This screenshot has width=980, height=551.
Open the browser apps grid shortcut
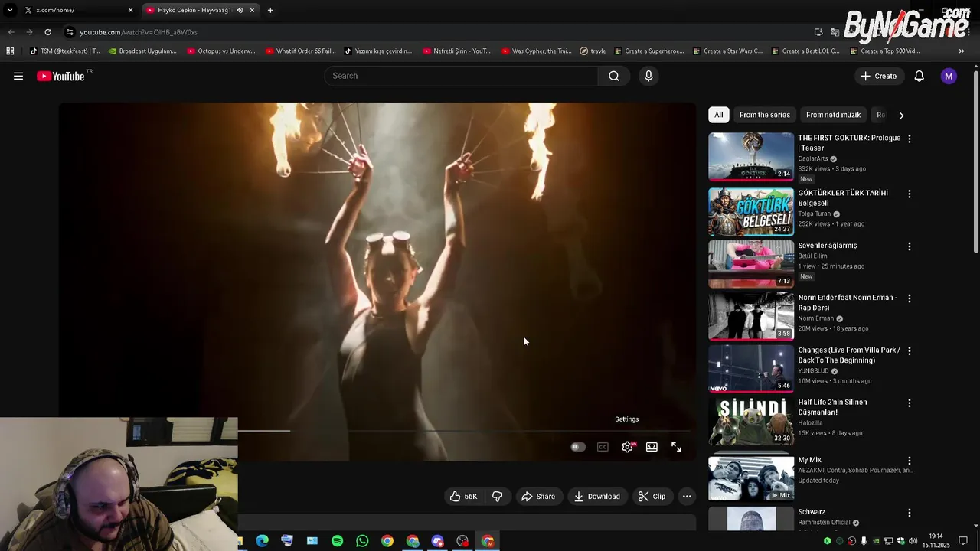coord(10,51)
